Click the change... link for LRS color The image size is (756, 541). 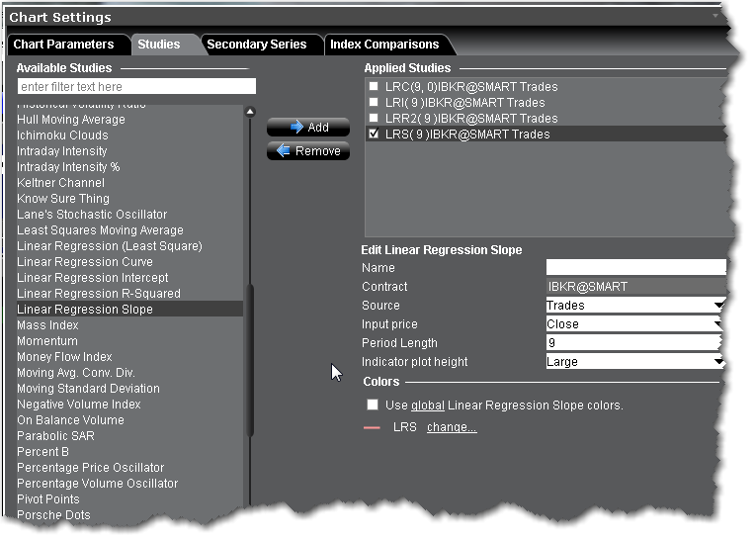pos(452,427)
